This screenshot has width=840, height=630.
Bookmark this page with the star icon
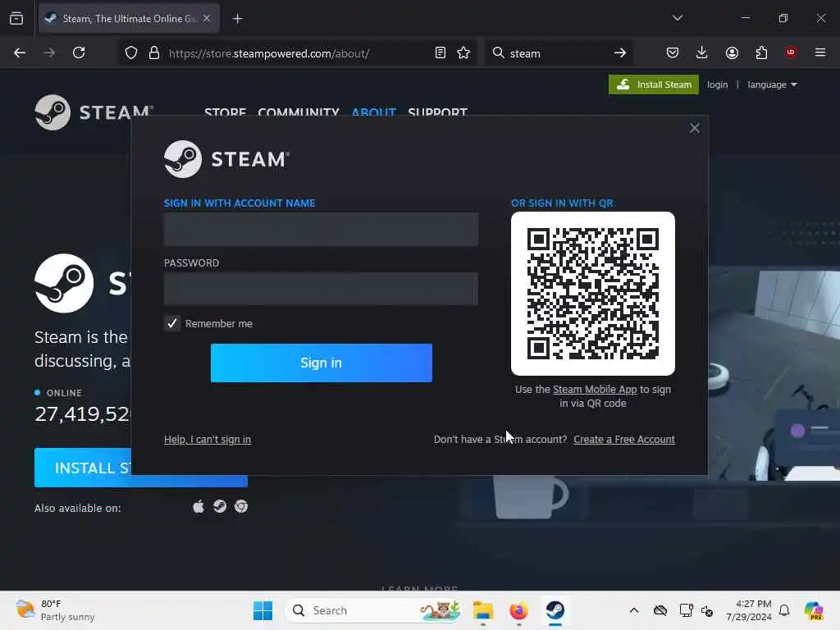pyautogui.click(x=463, y=52)
